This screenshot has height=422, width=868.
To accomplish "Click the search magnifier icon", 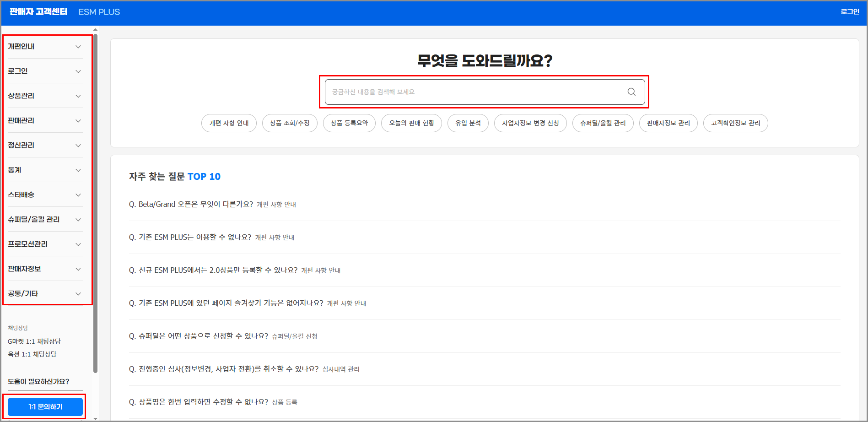I will click(x=631, y=92).
